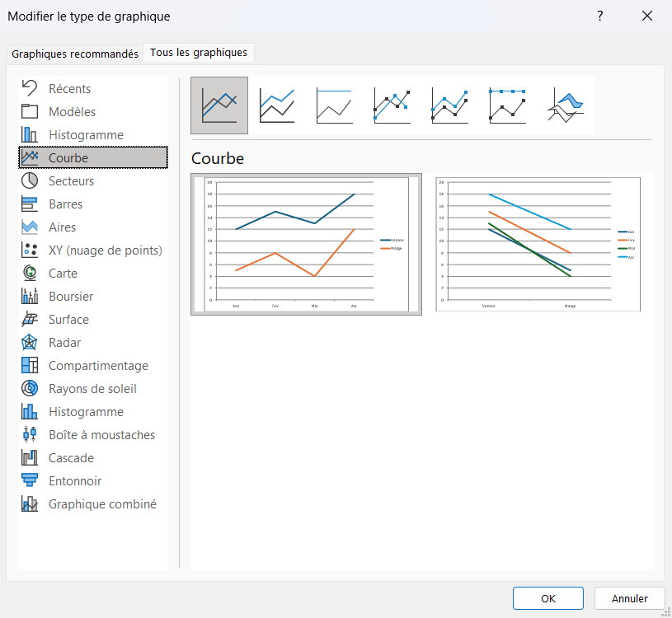This screenshot has height=618, width=672.
Task: Pick the preview with months on axis
Action: (x=306, y=244)
